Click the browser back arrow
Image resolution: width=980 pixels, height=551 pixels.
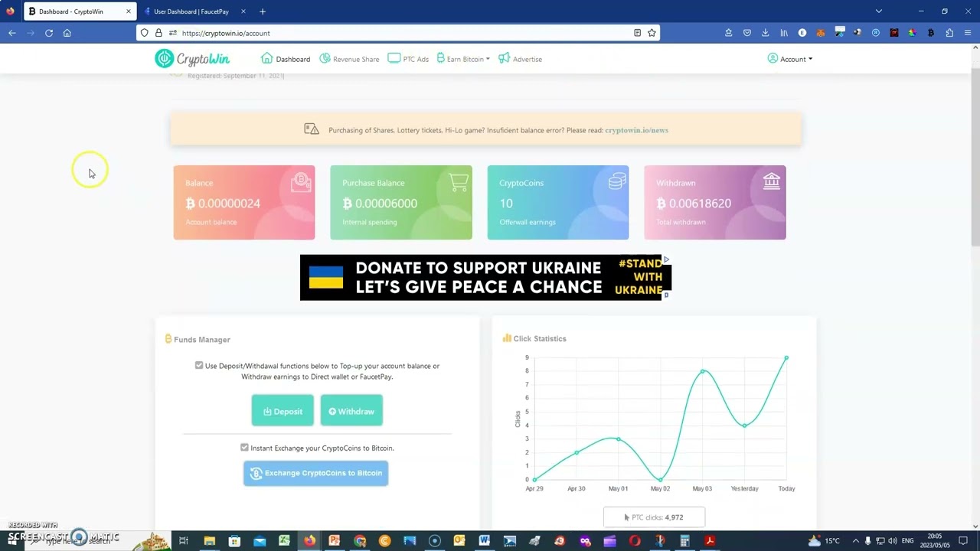click(11, 33)
